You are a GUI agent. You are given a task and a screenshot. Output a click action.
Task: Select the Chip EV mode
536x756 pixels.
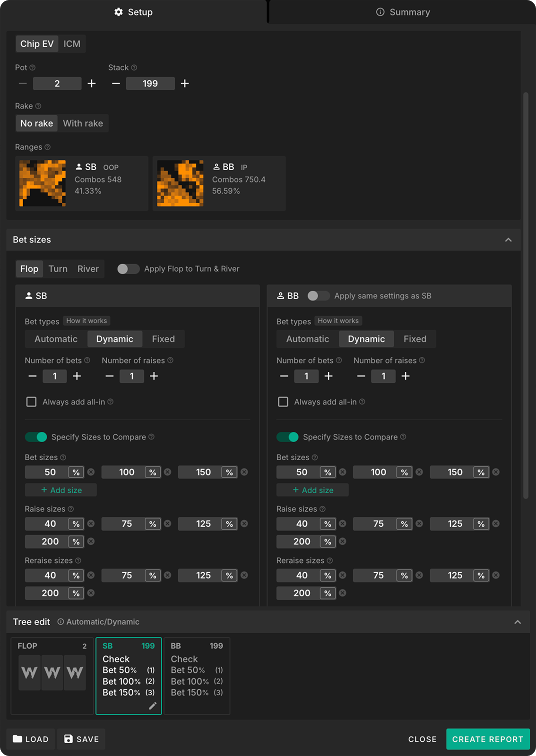point(37,44)
